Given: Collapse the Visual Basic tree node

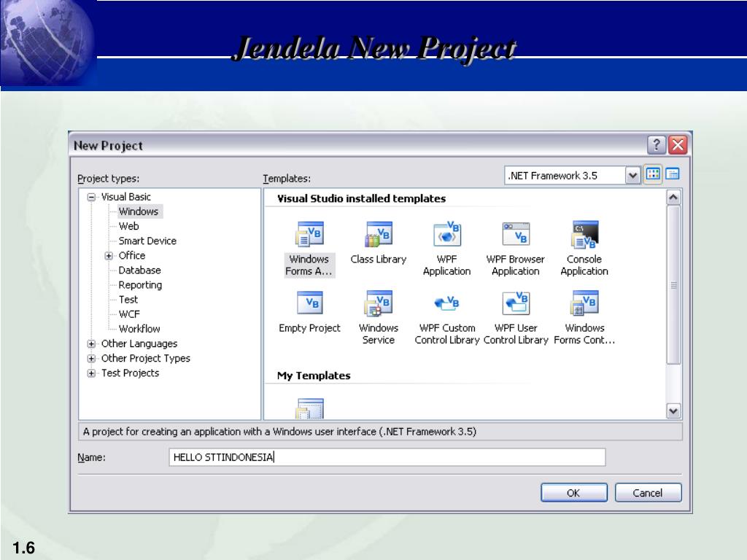Looking at the screenshot, I should click(x=91, y=197).
